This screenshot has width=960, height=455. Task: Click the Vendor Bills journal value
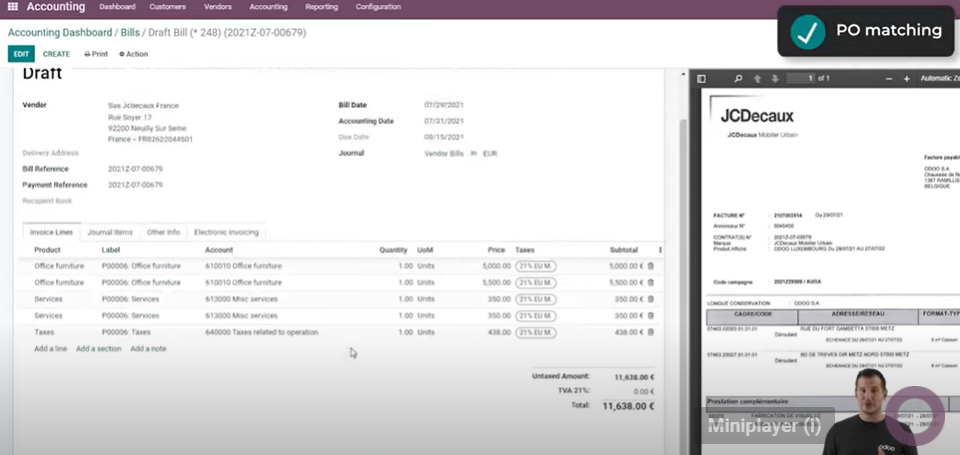click(444, 153)
